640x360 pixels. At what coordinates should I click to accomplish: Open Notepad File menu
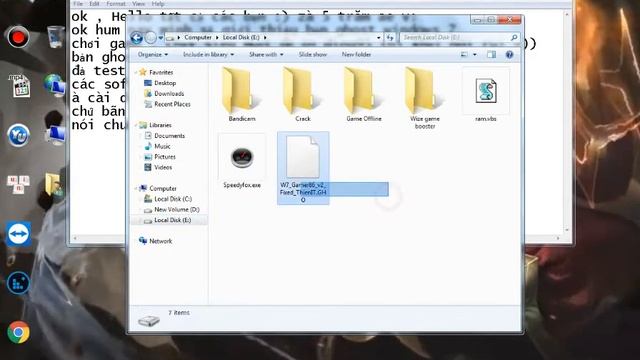coord(78,4)
